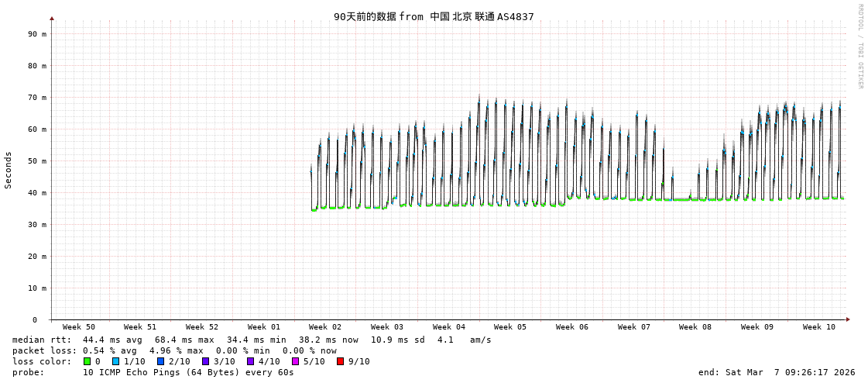The height and width of the screenshot is (383, 868).
Task: Click the end timestamp Sat Mar 7 text
Action: (777, 372)
